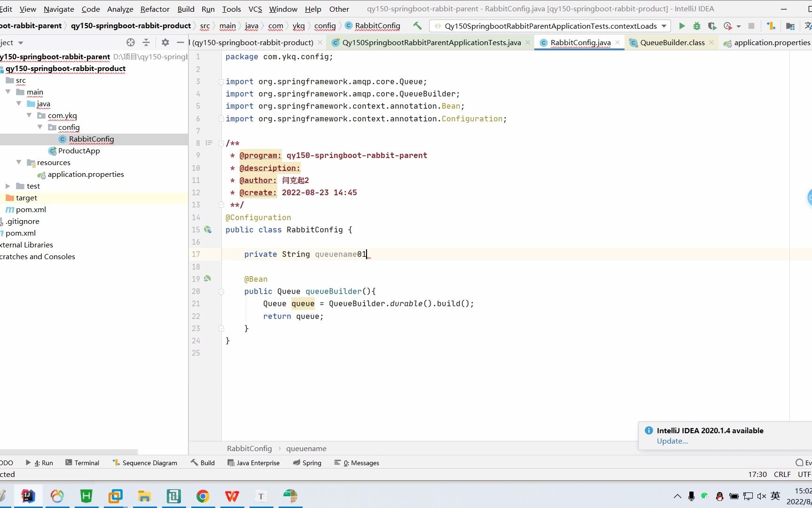Click the green Run button in toolbar
The height and width of the screenshot is (508, 812).
click(x=682, y=26)
